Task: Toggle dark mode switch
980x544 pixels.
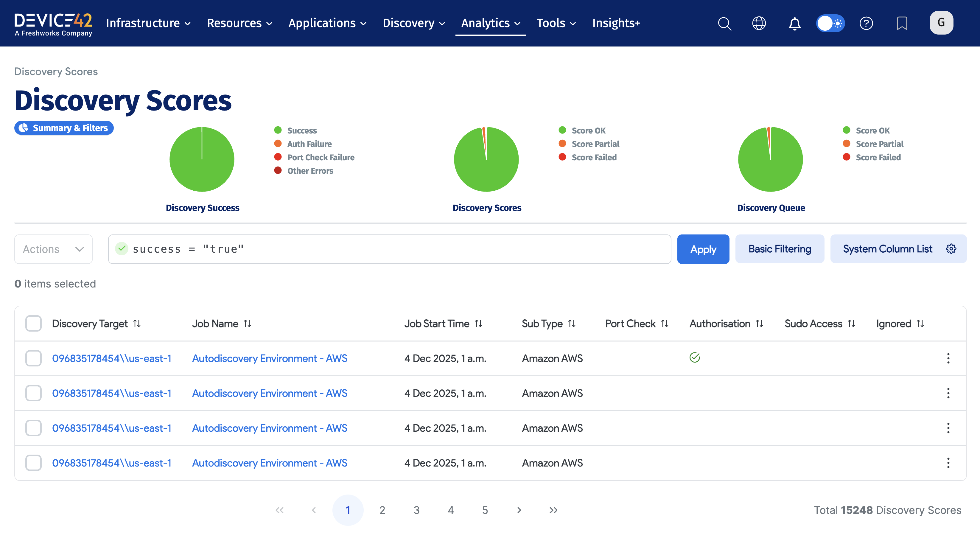Action: click(830, 23)
